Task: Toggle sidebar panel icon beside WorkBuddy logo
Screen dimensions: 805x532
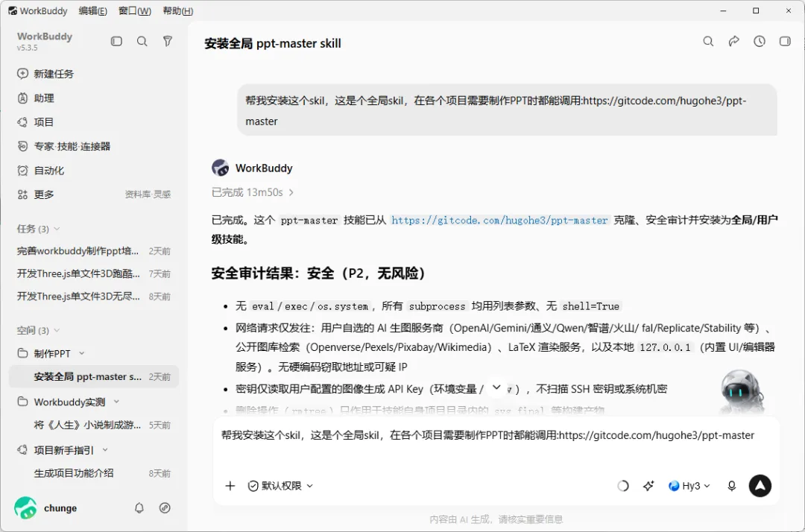Action: [x=116, y=41]
